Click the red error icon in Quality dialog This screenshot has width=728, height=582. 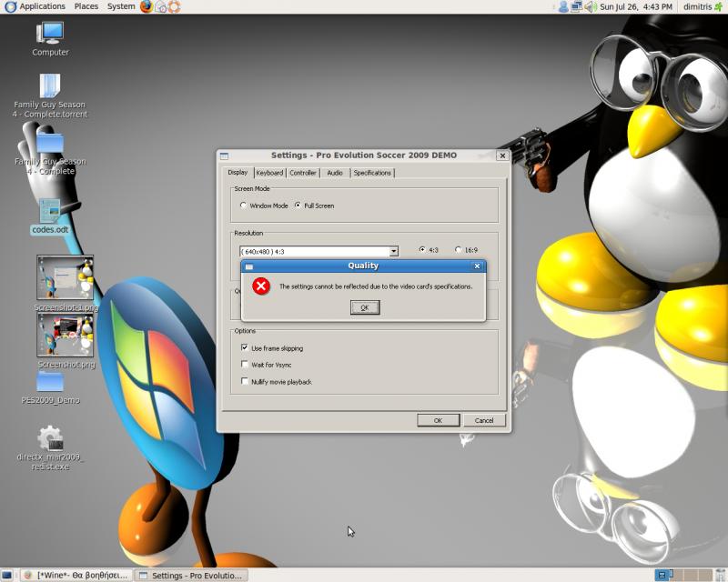point(261,286)
